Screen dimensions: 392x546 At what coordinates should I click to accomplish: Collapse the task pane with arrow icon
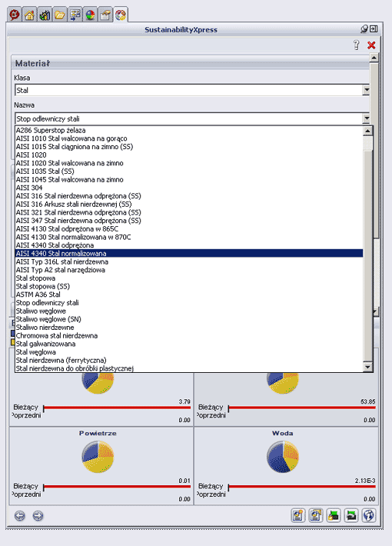[x=374, y=29]
